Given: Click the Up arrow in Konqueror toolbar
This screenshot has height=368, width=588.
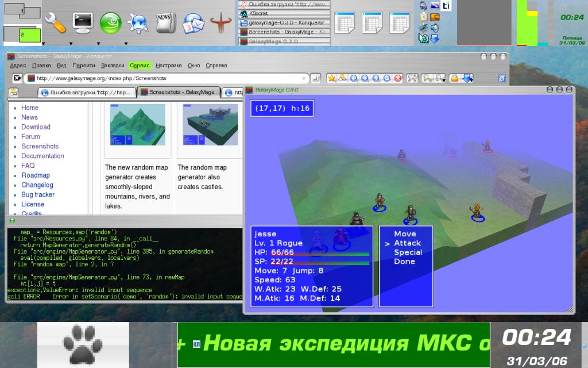Looking at the screenshot, I should [x=376, y=78].
